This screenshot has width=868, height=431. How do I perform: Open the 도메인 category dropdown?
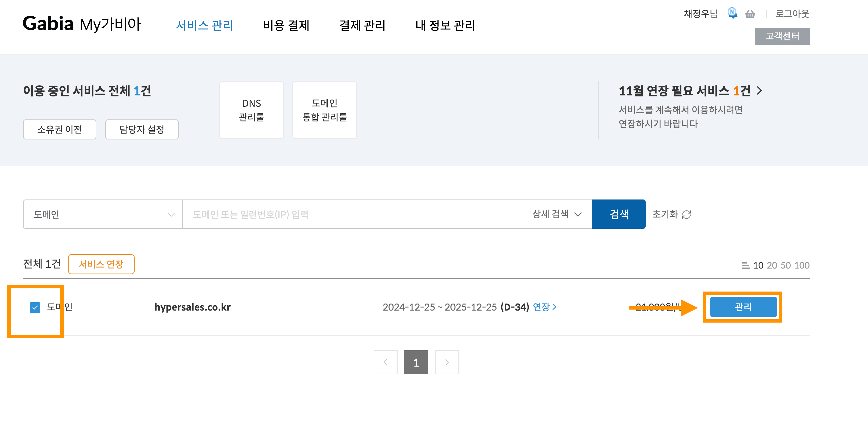(103, 214)
